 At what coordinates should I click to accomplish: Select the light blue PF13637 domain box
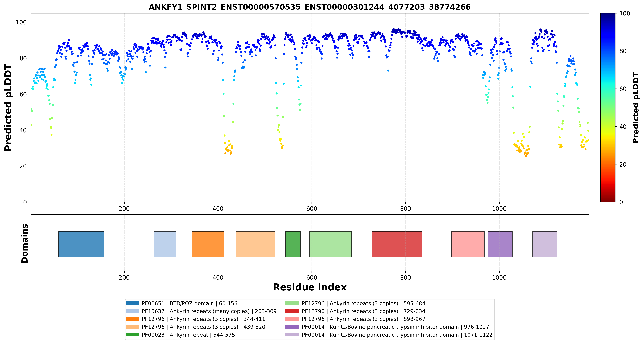tap(165, 244)
